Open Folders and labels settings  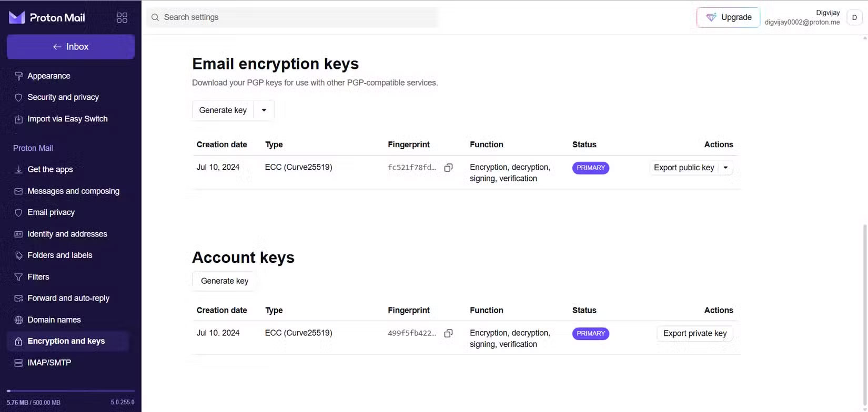pyautogui.click(x=59, y=255)
